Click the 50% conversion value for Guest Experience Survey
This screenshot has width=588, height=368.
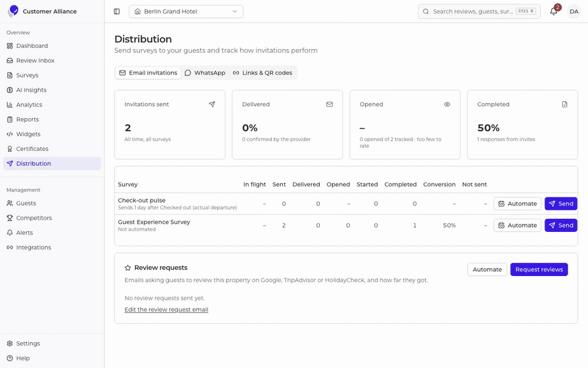(449, 225)
